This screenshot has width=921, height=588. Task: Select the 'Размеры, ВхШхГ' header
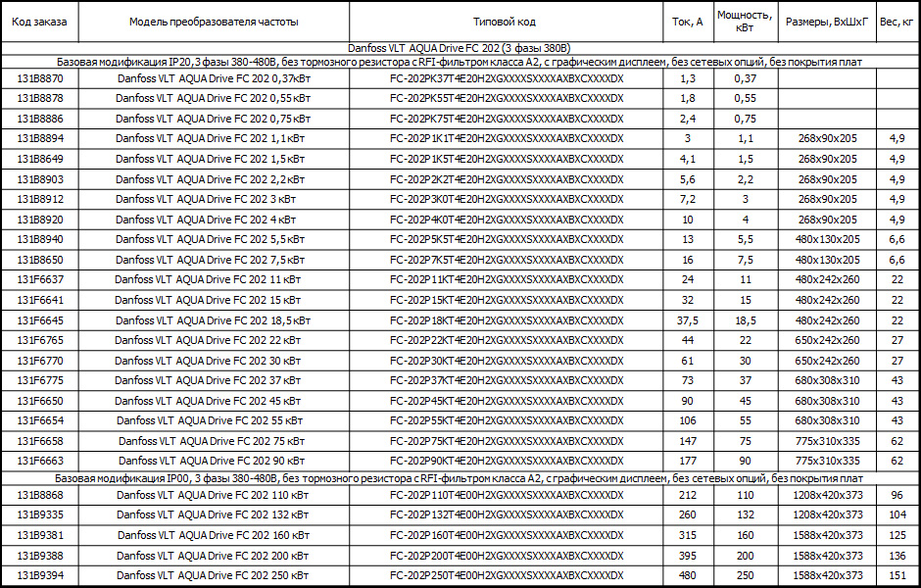tap(827, 22)
